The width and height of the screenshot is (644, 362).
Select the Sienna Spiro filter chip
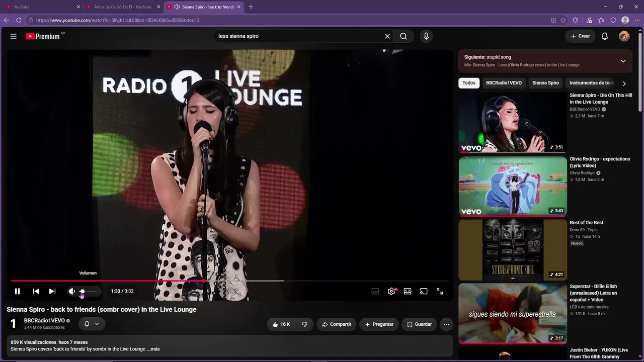pos(545,83)
